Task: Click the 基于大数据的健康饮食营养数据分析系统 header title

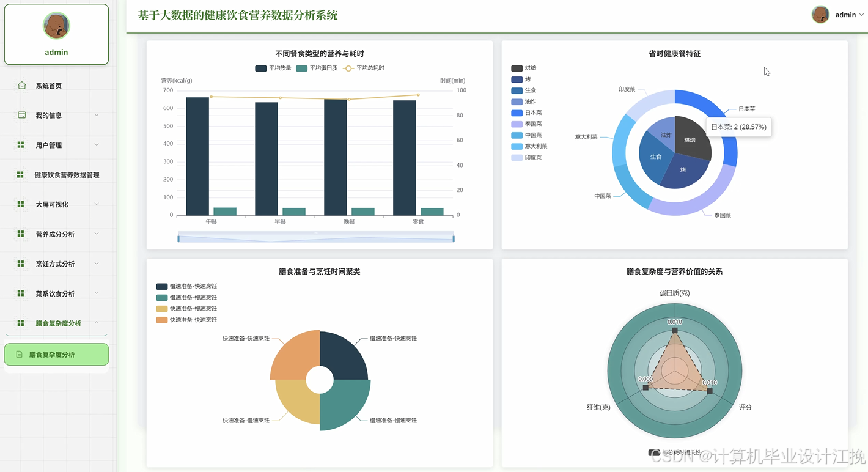Action: click(238, 15)
